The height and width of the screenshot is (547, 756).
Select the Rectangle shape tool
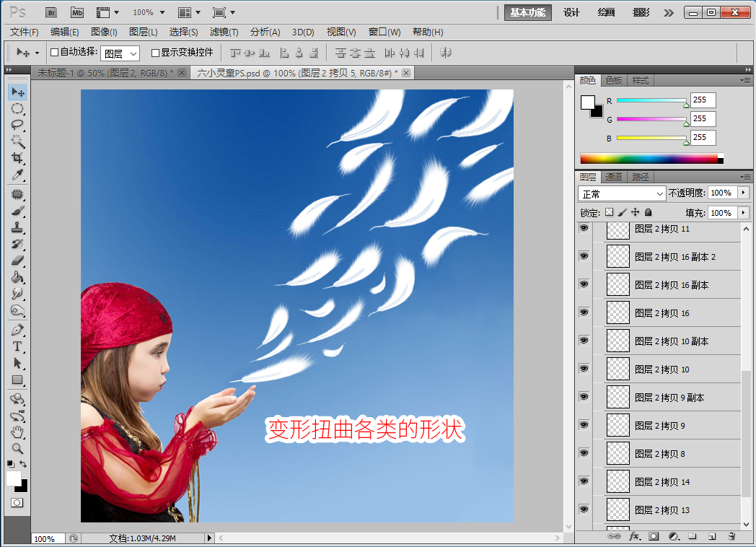(x=17, y=380)
